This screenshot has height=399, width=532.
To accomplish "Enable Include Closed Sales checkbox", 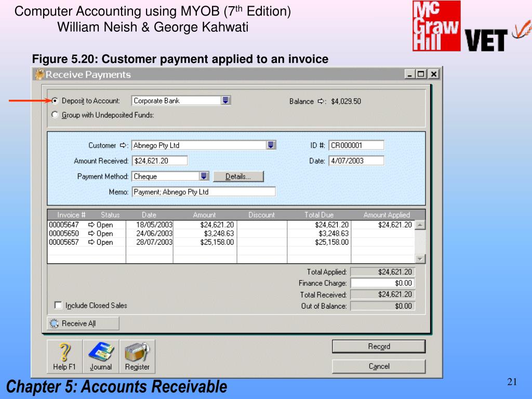I will pos(58,305).
